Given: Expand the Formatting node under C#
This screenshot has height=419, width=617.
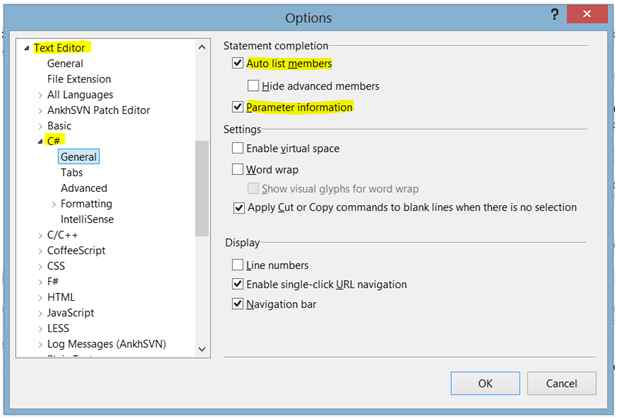Looking at the screenshot, I should [x=53, y=204].
